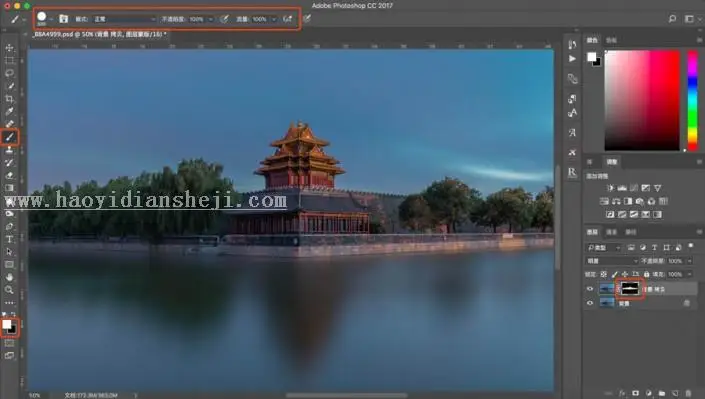Create a new adjustment layer button

(x=649, y=393)
